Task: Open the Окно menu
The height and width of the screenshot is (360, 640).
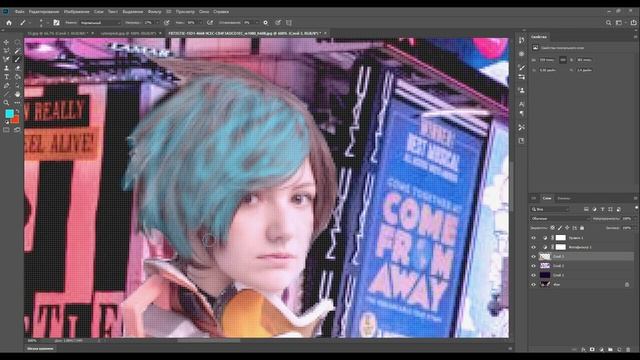Action: pyautogui.click(x=204, y=12)
